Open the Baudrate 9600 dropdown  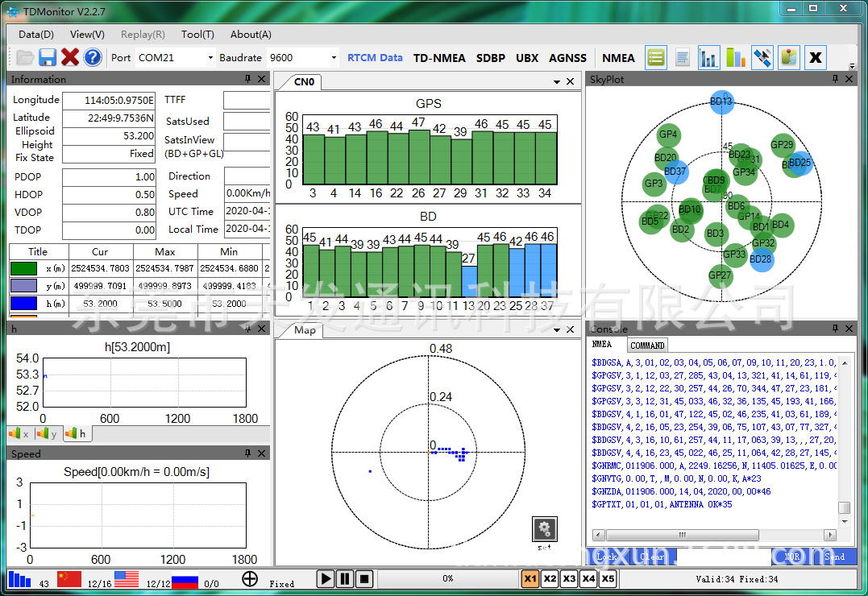pyautogui.click(x=334, y=58)
